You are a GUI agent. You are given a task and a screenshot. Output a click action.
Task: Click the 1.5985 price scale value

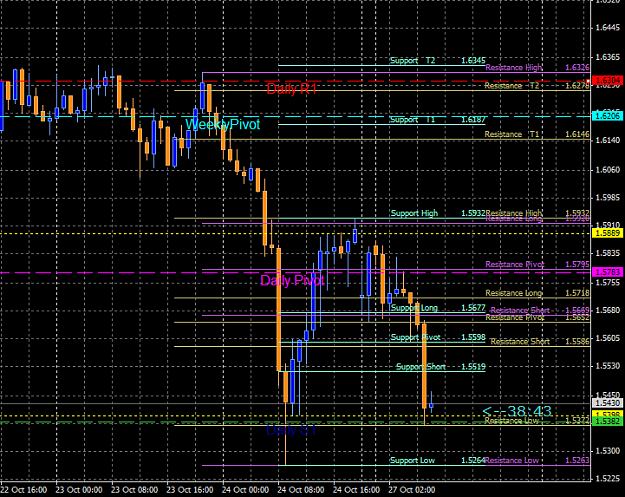(608, 198)
